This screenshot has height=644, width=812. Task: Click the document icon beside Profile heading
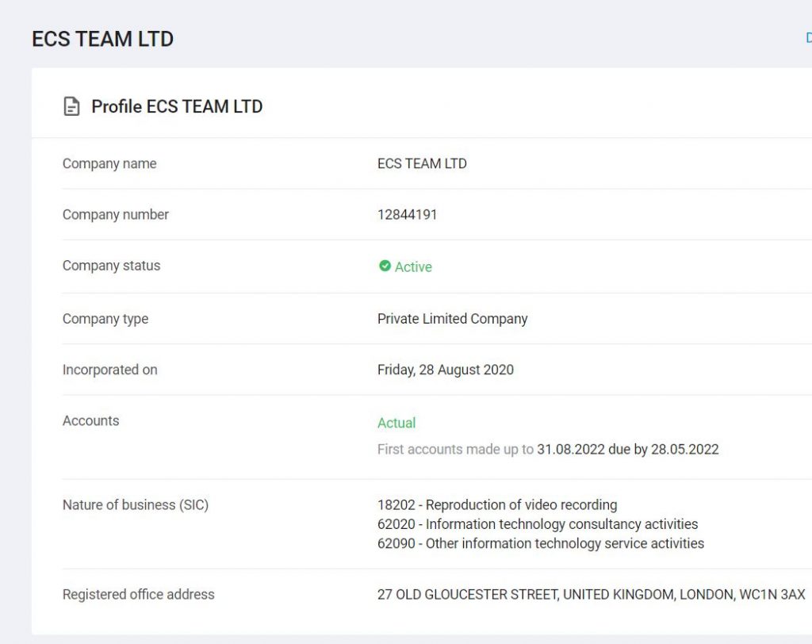click(71, 106)
